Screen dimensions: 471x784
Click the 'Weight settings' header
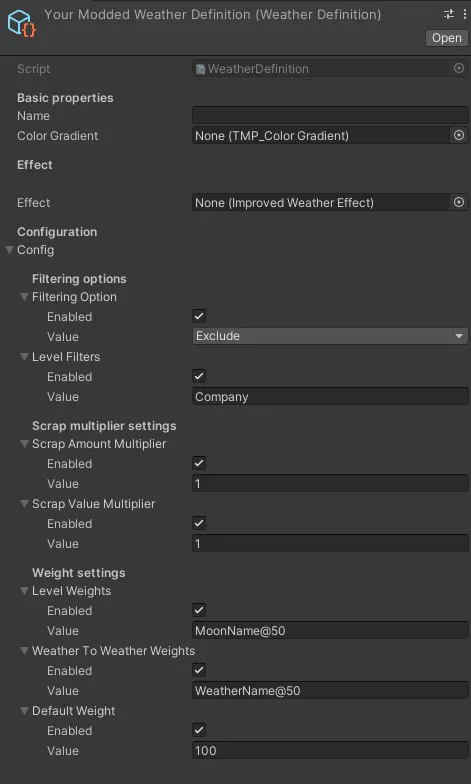pyautogui.click(x=78, y=573)
